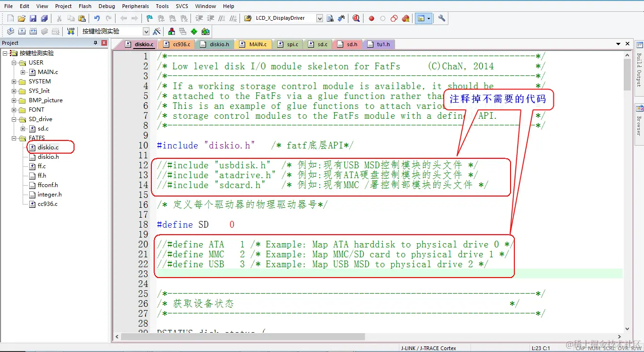Click the Open file folder icon
644x352 pixels.
click(x=22, y=18)
